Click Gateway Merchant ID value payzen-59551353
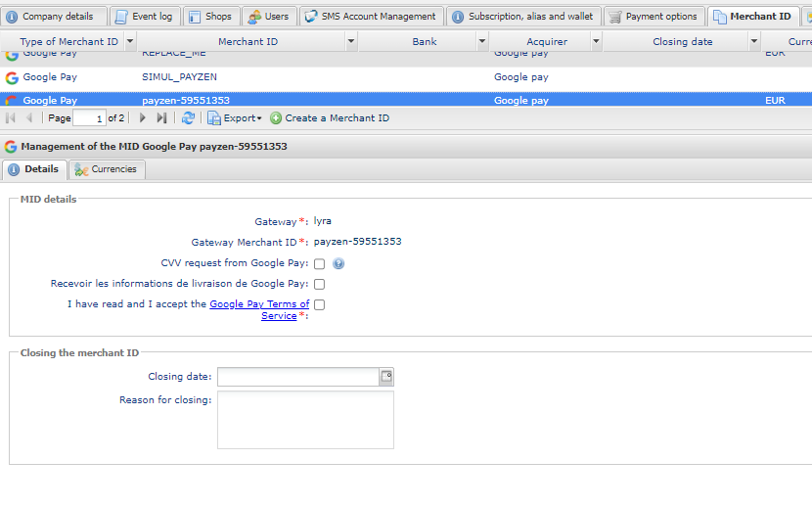Screen dimensions: 812x506 coord(357,242)
